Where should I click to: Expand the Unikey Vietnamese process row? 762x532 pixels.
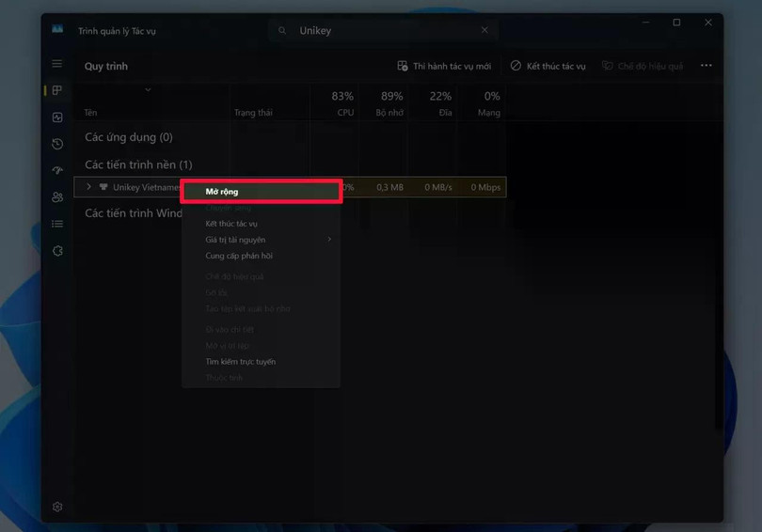[88, 187]
